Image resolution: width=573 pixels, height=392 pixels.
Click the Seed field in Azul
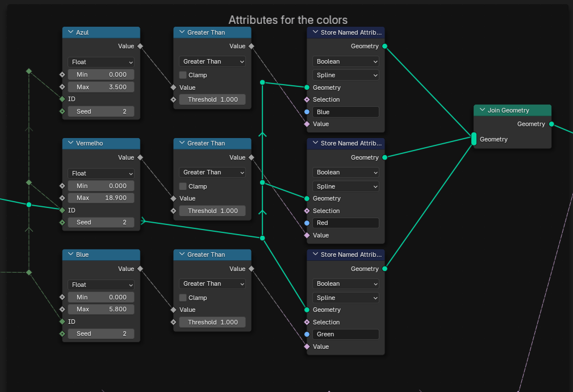pos(101,111)
